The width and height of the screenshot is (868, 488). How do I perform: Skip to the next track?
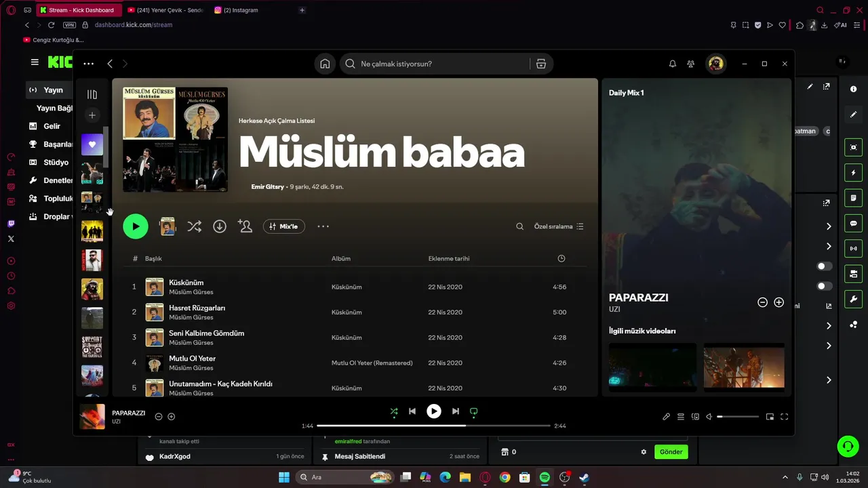click(x=456, y=411)
